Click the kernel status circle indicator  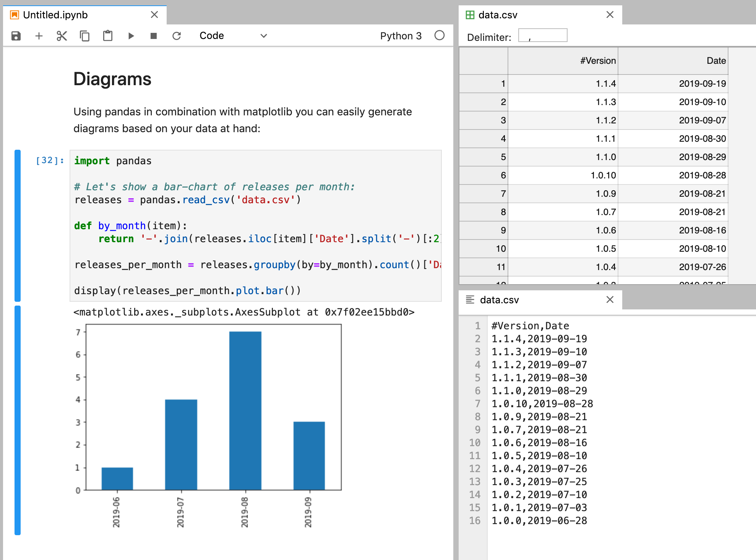click(440, 36)
